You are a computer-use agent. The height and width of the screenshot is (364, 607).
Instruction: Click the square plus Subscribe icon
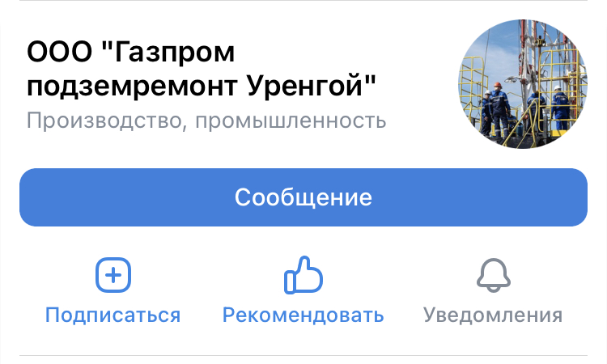pyautogui.click(x=113, y=275)
